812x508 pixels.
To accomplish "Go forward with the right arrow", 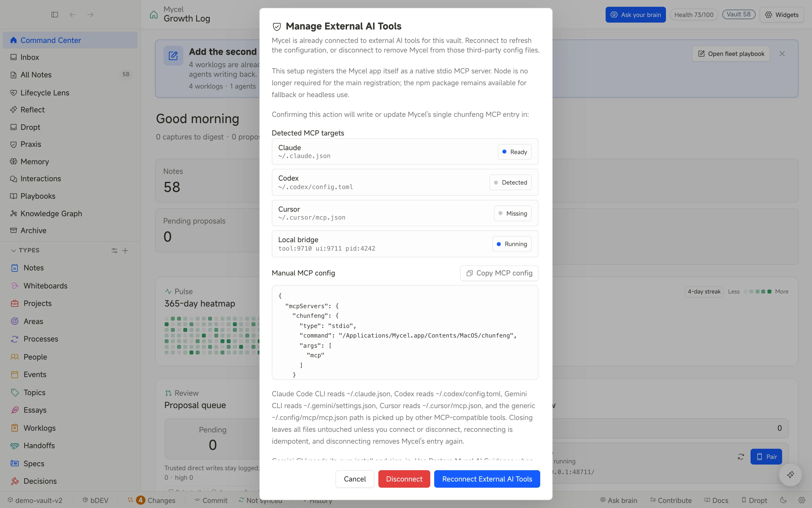I will (x=90, y=15).
